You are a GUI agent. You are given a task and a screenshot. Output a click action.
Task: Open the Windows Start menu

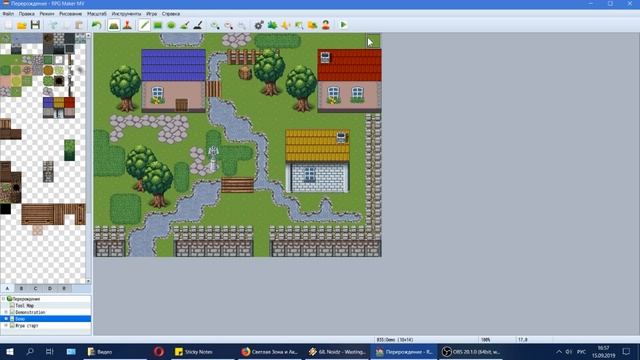[x=9, y=351]
